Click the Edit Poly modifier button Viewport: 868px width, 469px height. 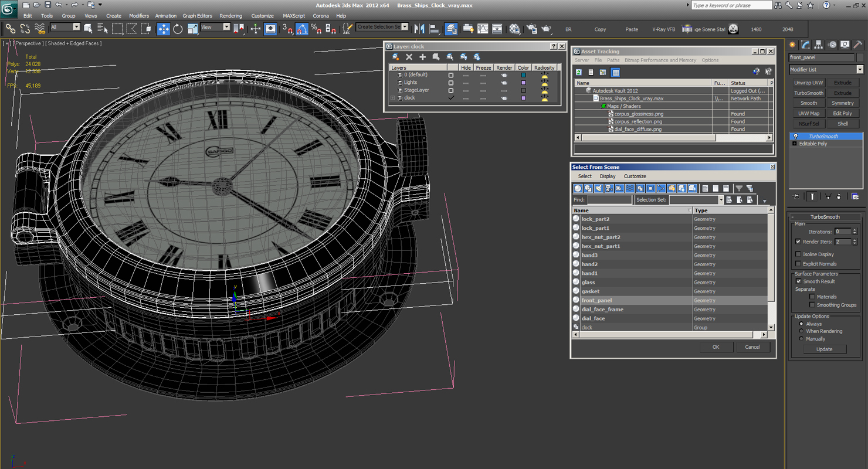843,113
